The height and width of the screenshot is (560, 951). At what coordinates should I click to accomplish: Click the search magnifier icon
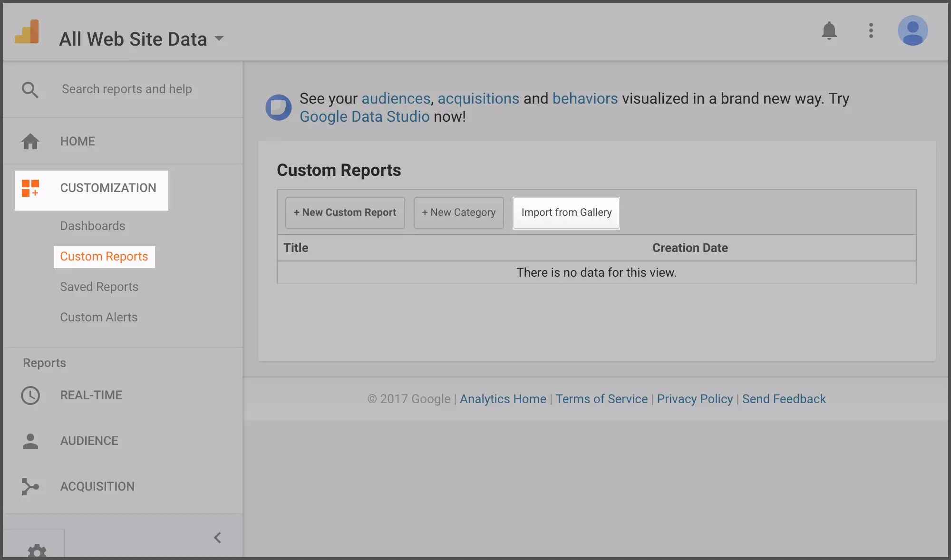click(30, 89)
